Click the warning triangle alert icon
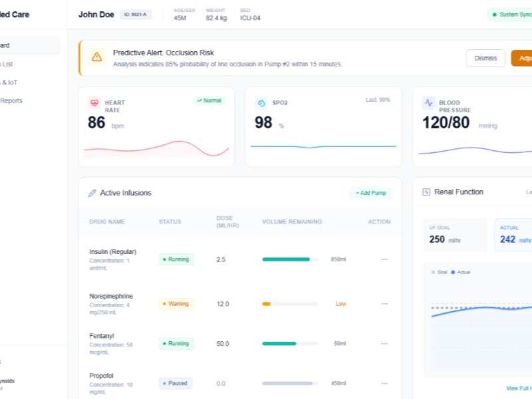Image resolution: width=532 pixels, height=399 pixels. tap(97, 57)
